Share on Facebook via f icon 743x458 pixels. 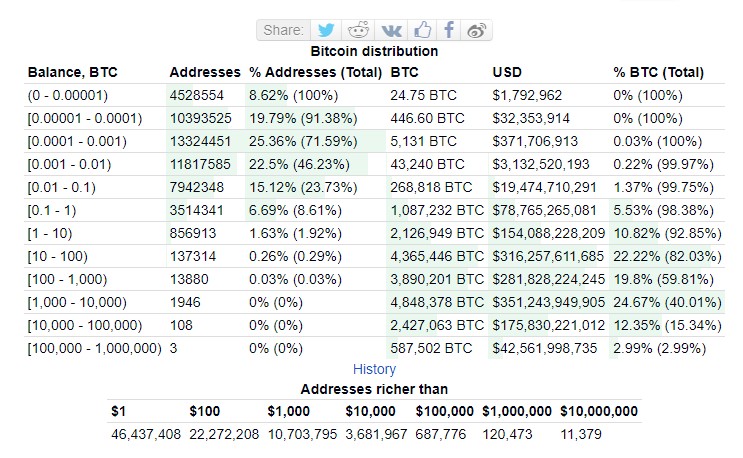pyautogui.click(x=449, y=30)
